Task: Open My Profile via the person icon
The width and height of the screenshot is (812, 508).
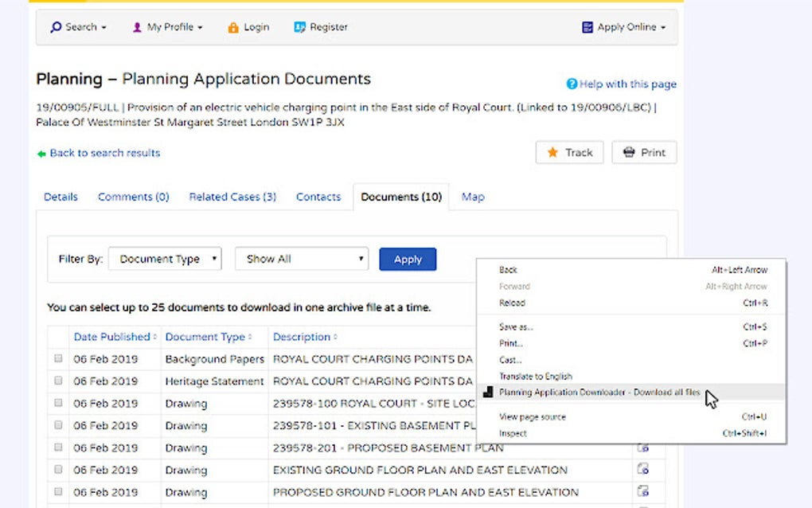Action: click(x=137, y=26)
